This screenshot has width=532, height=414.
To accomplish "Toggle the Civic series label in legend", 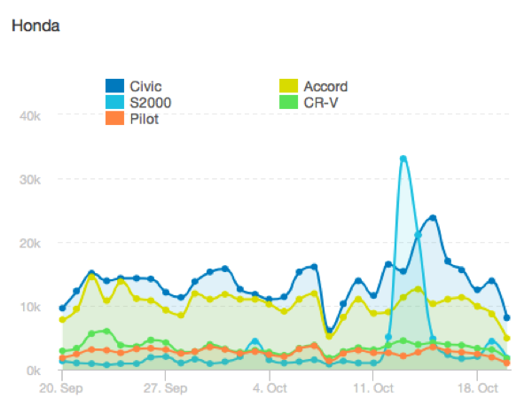I will [x=145, y=86].
